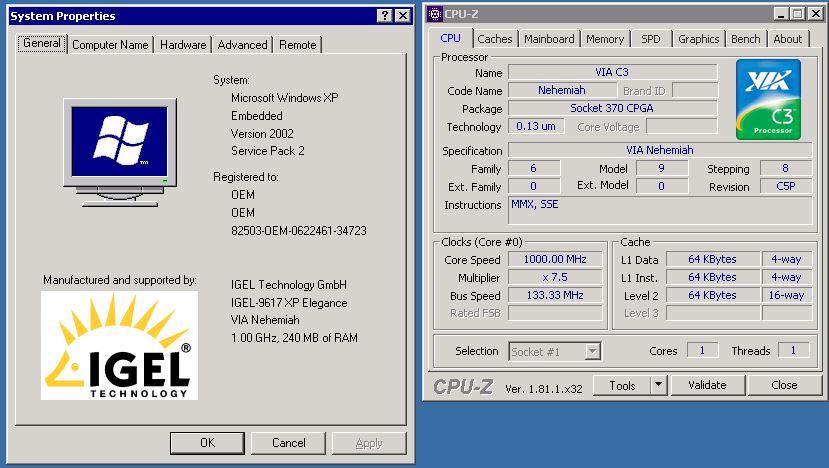This screenshot has height=468, width=829.
Task: Click the Service Pack 2 text
Action: [x=268, y=151]
